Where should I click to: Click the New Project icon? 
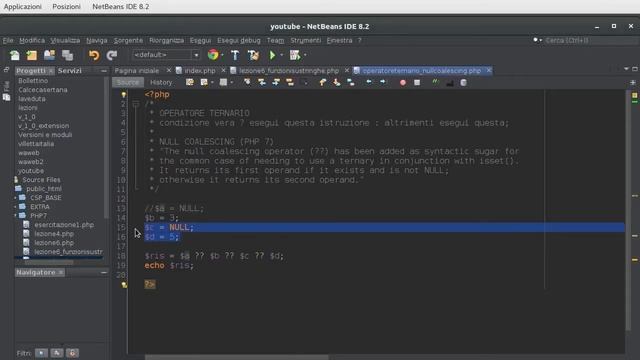31,55
